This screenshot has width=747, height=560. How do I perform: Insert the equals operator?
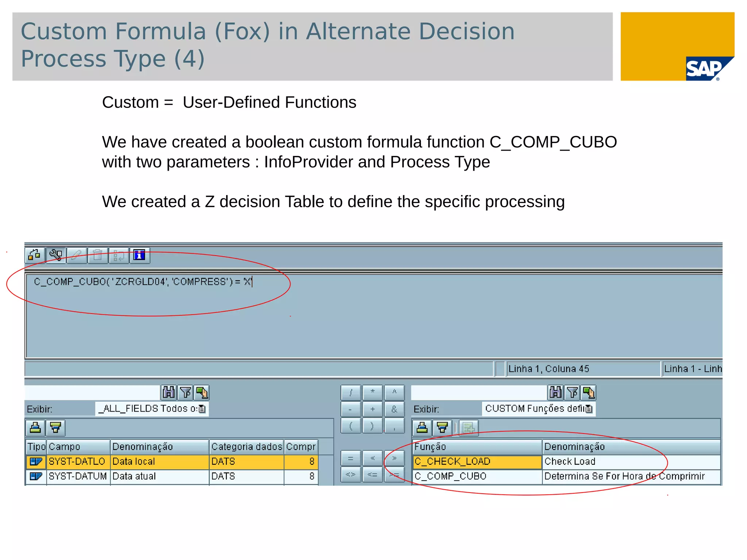tap(351, 458)
